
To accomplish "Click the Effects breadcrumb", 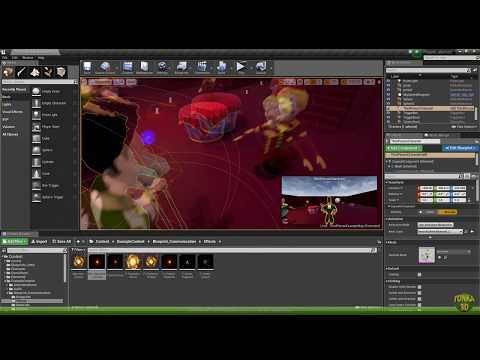I will tap(210, 241).
